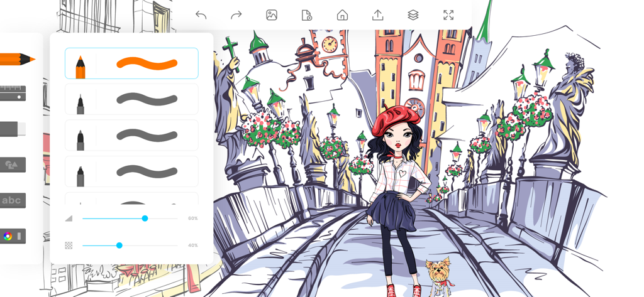Enter fullscreen mode
This screenshot has width=644, height=297.
[x=448, y=15]
